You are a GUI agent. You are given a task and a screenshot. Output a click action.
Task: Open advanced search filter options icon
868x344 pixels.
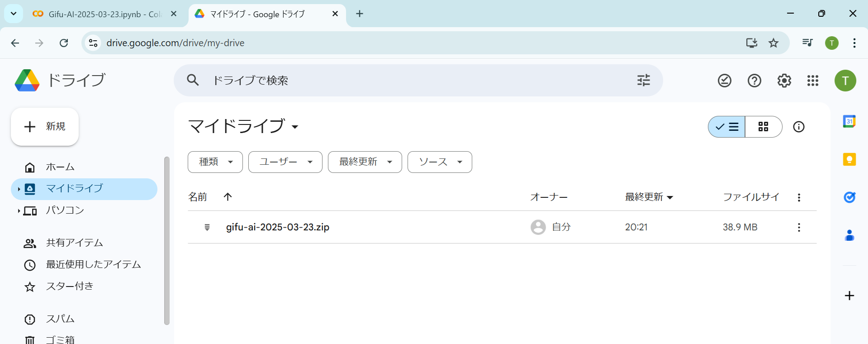coord(644,80)
